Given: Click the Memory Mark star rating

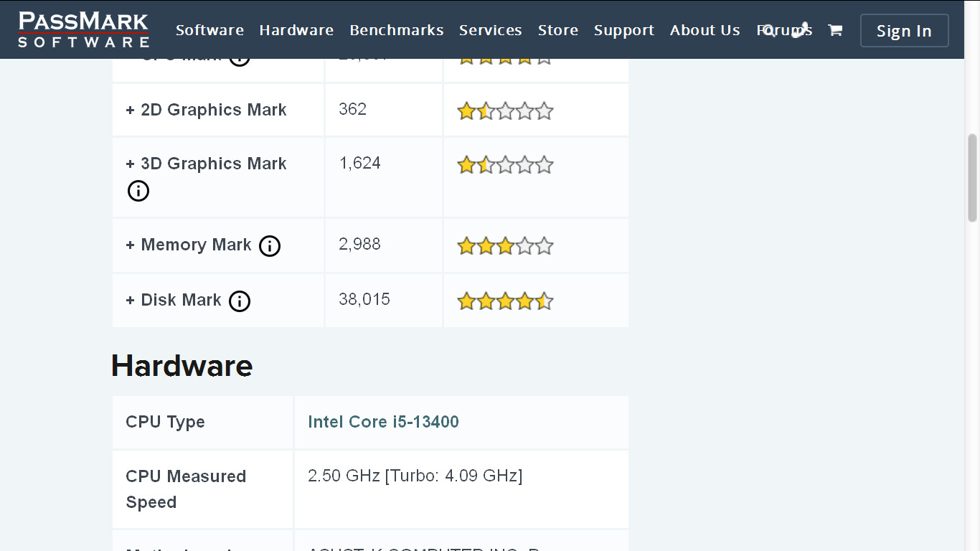Looking at the screenshot, I should 505,247.
